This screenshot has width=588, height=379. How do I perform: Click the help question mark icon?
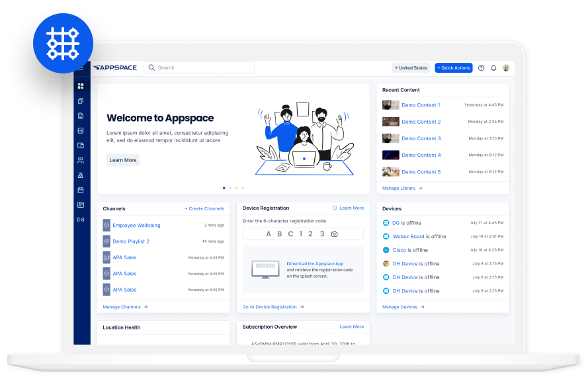pos(481,67)
